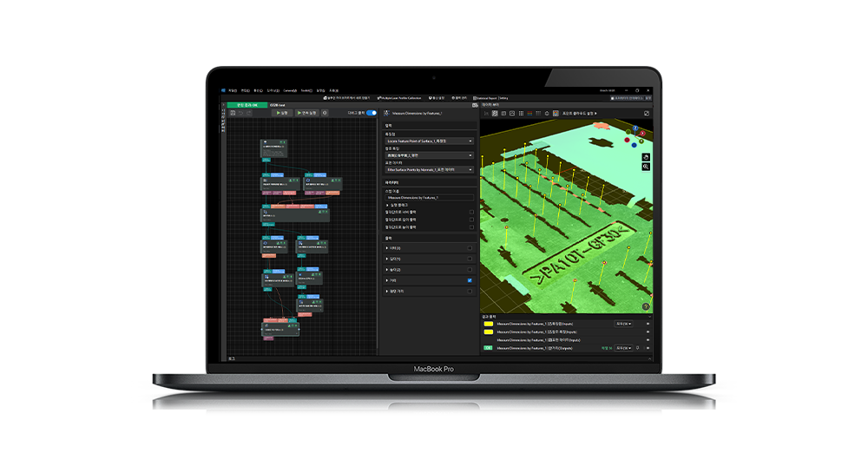Click the expand viewer icon at top right
This screenshot has width=868, height=453.
[x=647, y=113]
